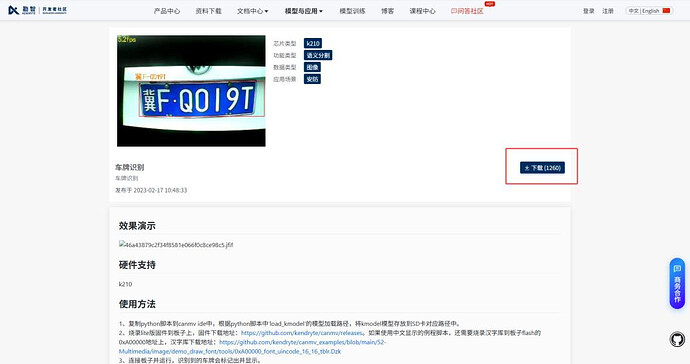
Task: Open the GitHub floating icon
Action: [x=677, y=339]
